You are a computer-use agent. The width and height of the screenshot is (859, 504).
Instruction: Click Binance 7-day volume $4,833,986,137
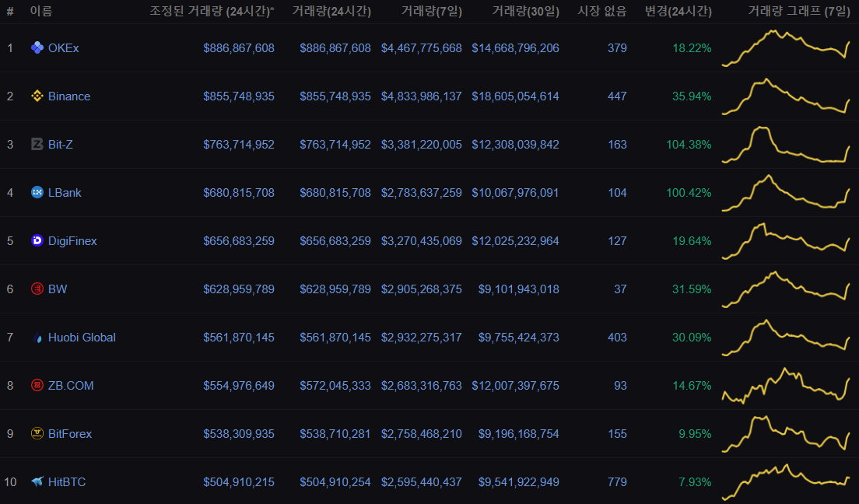421,96
